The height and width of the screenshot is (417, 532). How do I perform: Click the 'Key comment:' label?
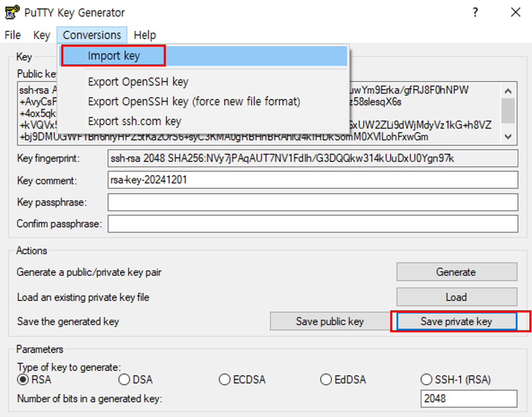tap(47, 181)
